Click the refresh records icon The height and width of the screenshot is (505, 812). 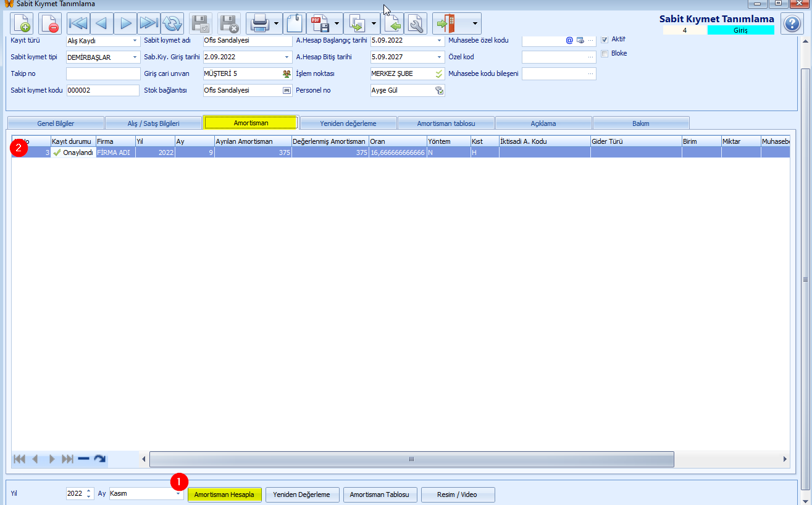pyautogui.click(x=172, y=24)
